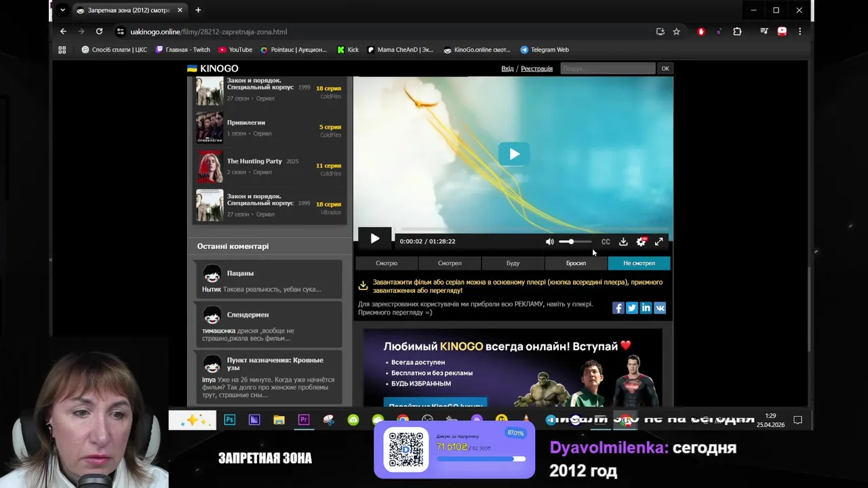The height and width of the screenshot is (488, 868).
Task: Reload the page with the refresh icon
Action: click(x=99, y=31)
